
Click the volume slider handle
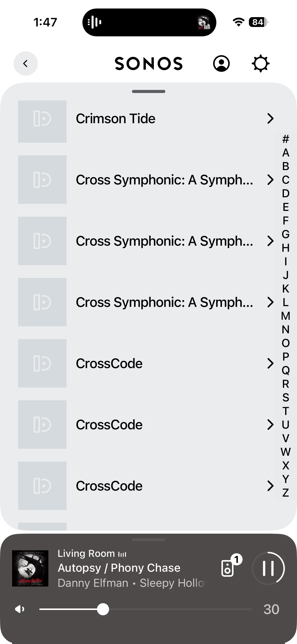[103, 609]
